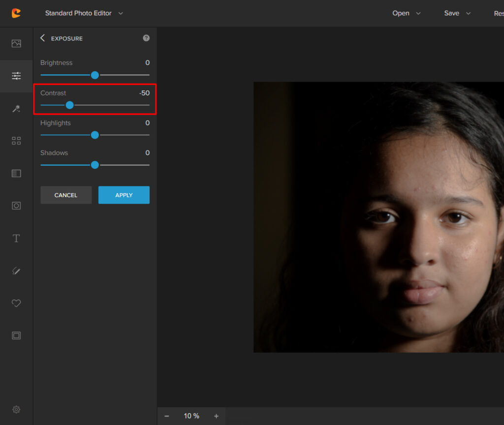Viewport: 504px width, 425px height.
Task: Click the portrait photo on canvas
Action: coord(378,217)
